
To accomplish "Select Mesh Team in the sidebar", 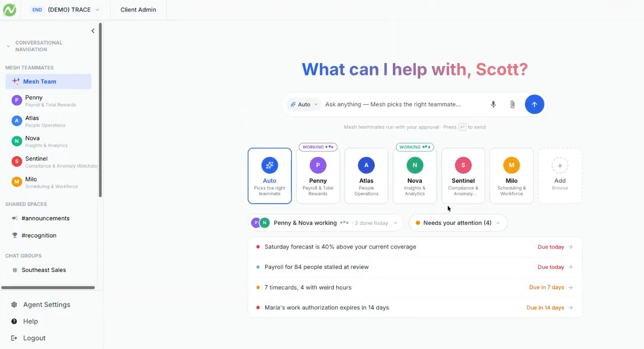I will 49,82.
